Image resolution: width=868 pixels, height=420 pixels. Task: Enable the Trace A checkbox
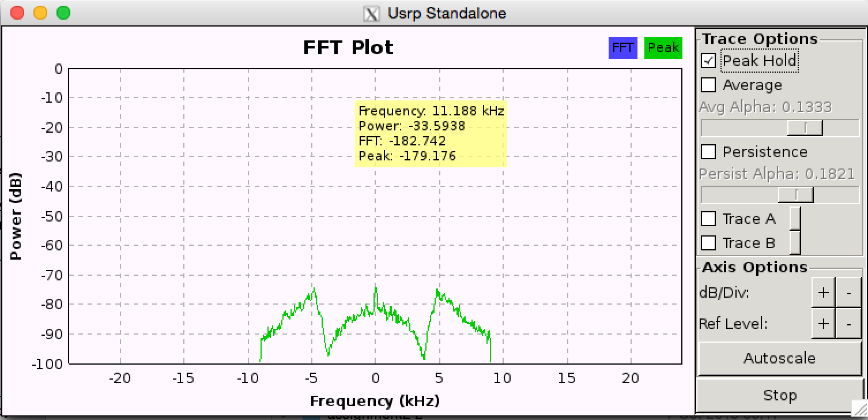(x=708, y=219)
